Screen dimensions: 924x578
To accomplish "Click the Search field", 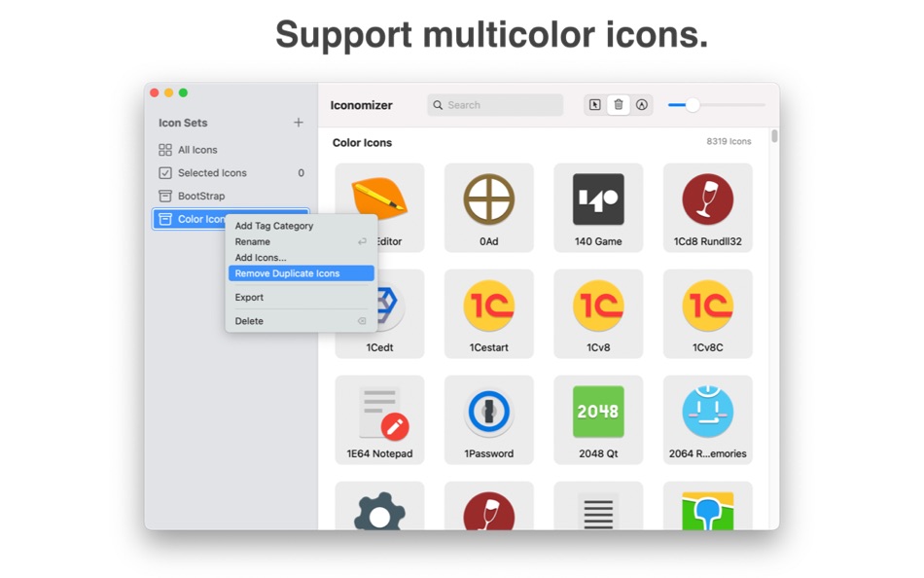I will point(494,104).
